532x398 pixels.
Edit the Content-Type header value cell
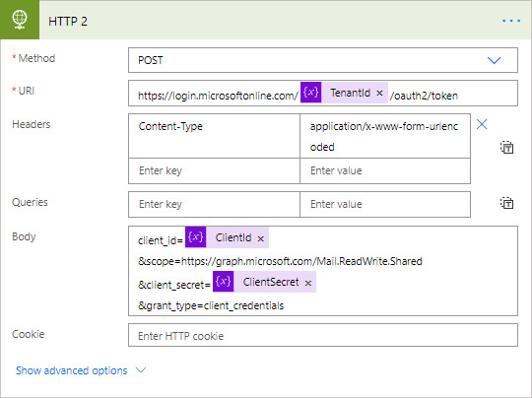385,136
